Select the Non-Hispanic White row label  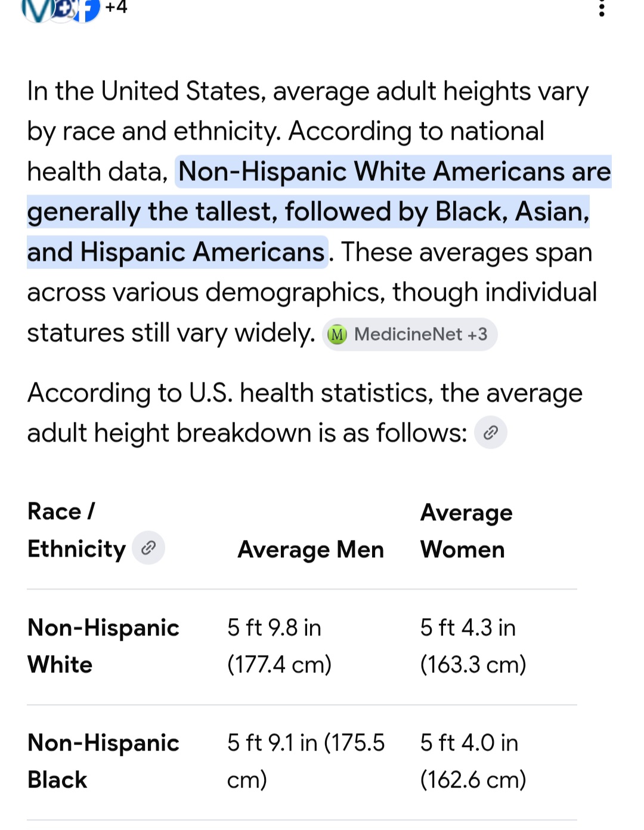point(103,646)
